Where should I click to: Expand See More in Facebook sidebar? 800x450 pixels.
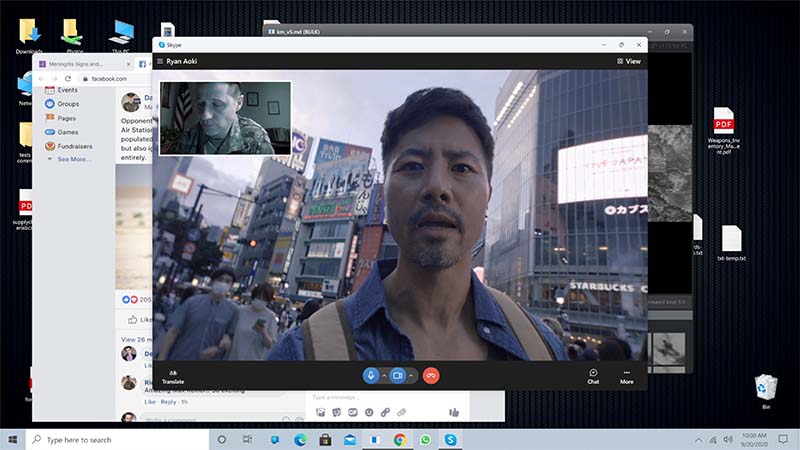69,159
